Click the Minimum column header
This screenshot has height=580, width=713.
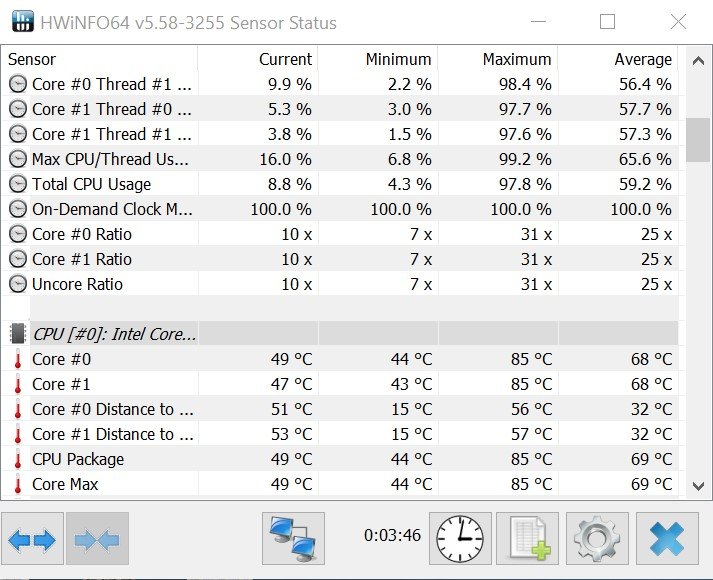coord(378,59)
